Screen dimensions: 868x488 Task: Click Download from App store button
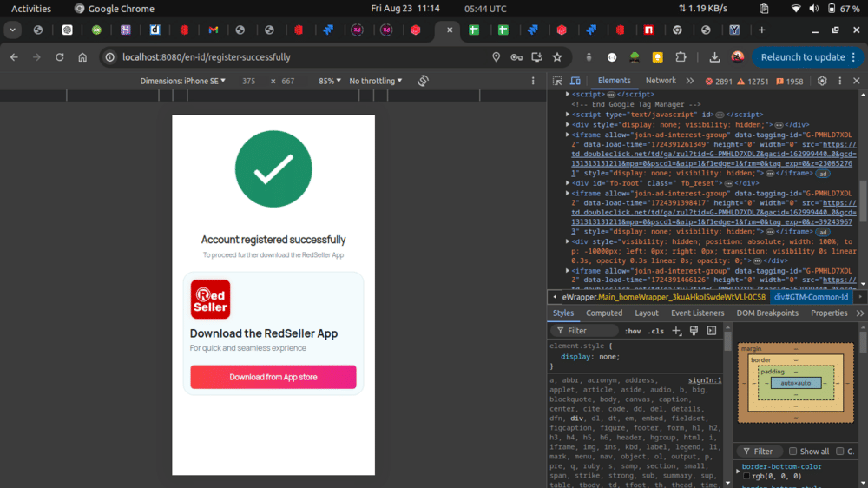click(x=273, y=377)
